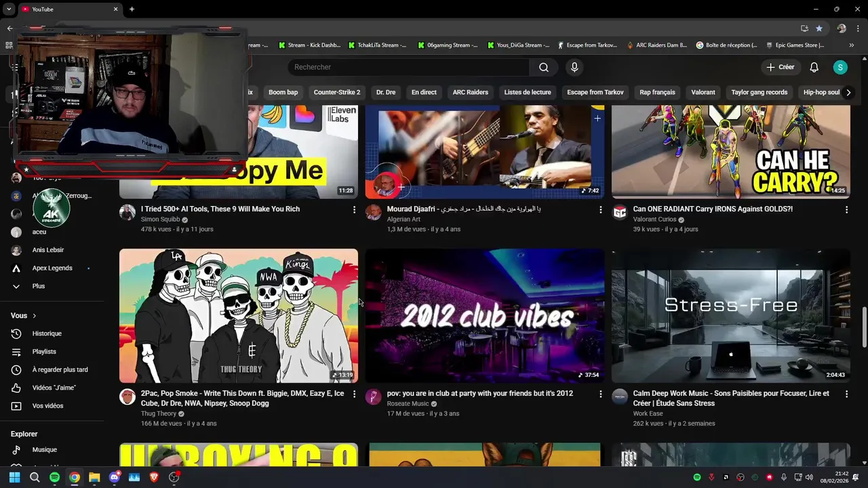Open a new tab with plus button
Image resolution: width=868 pixels, height=488 pixels.
[x=132, y=9]
